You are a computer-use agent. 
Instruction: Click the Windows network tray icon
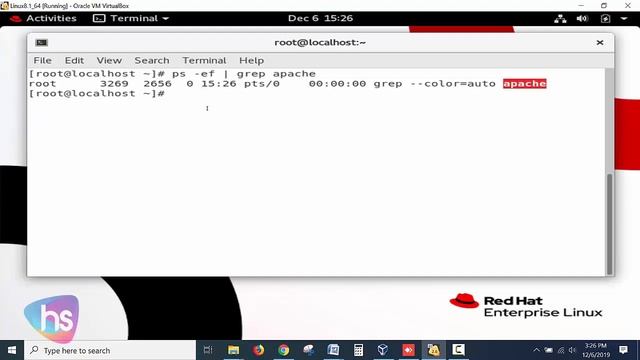(561, 350)
